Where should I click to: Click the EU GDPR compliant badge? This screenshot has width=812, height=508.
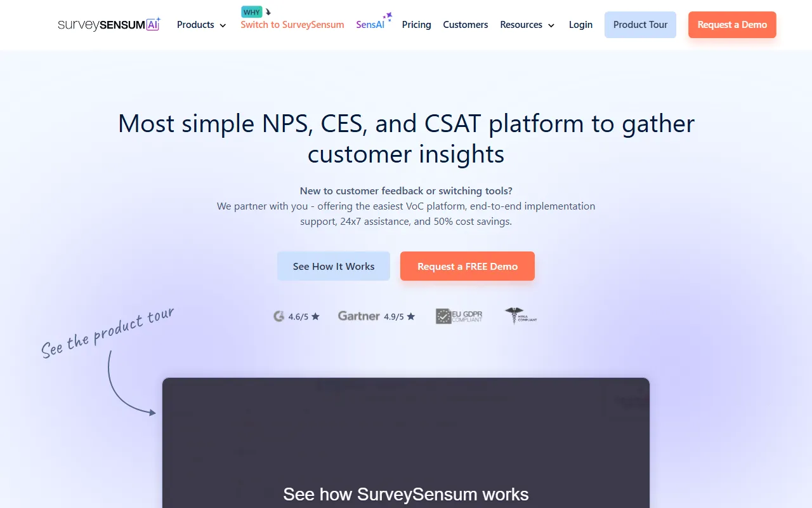(x=459, y=316)
